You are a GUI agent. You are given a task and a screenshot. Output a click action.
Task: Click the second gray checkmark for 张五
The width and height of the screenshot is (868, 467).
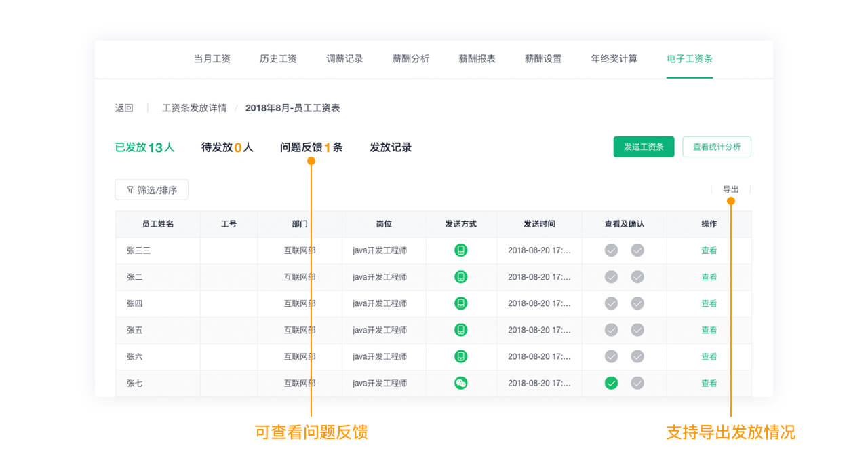tap(637, 330)
